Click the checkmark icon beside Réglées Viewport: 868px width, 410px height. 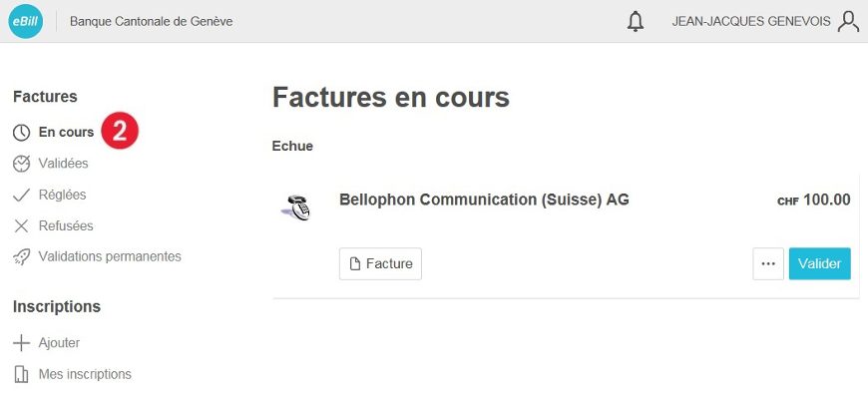click(21, 195)
